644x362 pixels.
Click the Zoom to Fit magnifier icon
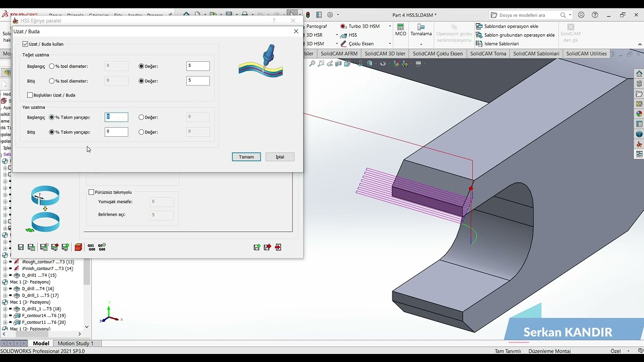coord(312,63)
